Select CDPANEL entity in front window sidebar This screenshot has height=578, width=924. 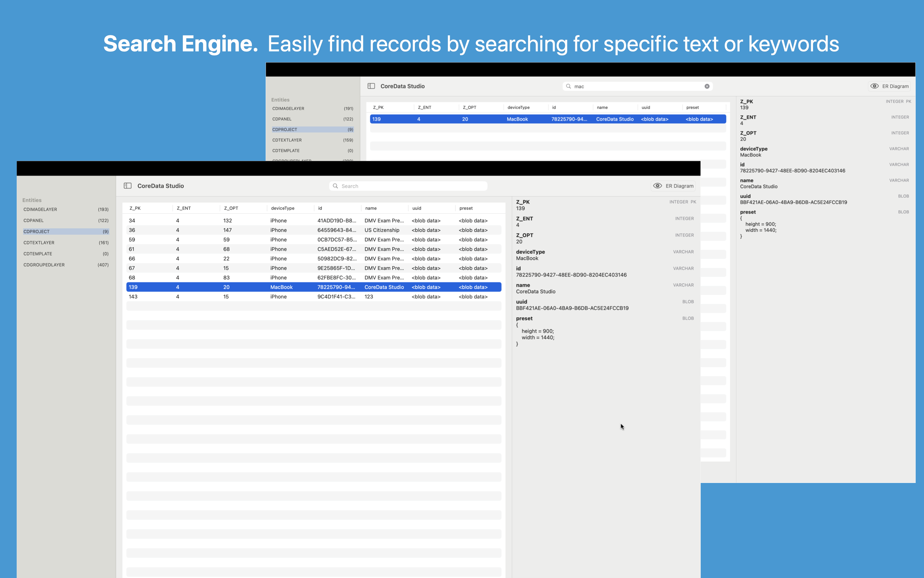coord(66,221)
